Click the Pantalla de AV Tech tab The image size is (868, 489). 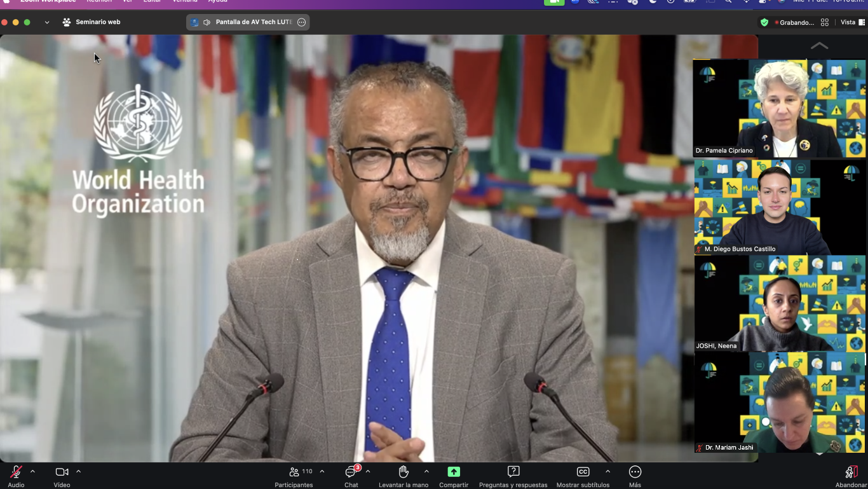pos(248,22)
